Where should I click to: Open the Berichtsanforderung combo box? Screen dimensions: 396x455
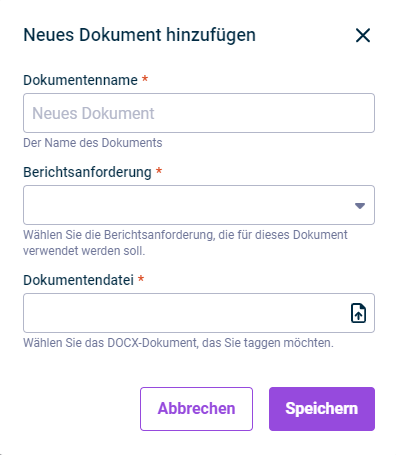(x=199, y=205)
